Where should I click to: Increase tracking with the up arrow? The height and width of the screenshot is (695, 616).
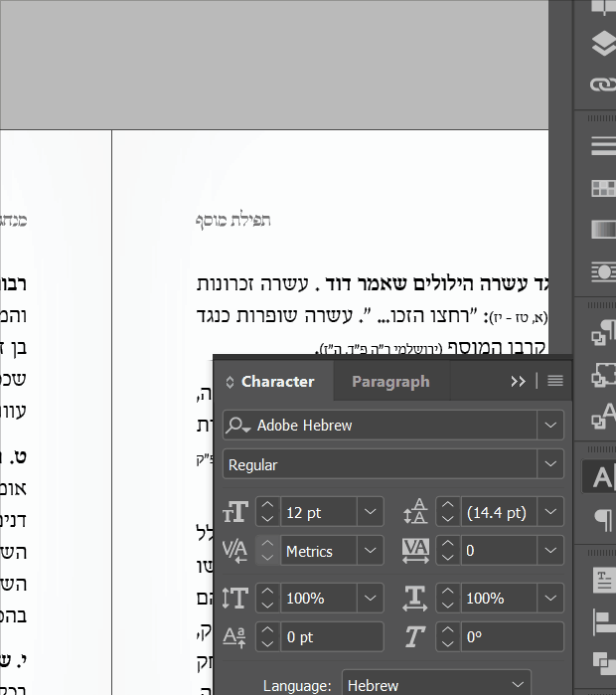pos(448,544)
